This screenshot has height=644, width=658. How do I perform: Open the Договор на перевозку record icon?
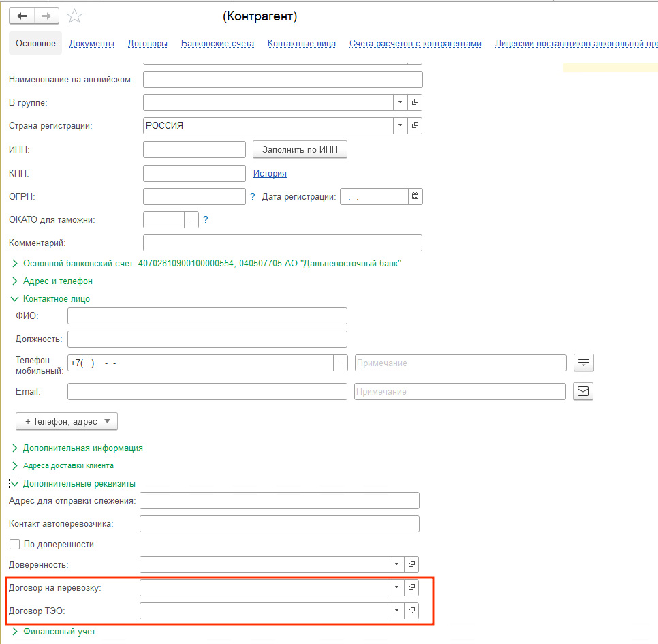[411, 587]
